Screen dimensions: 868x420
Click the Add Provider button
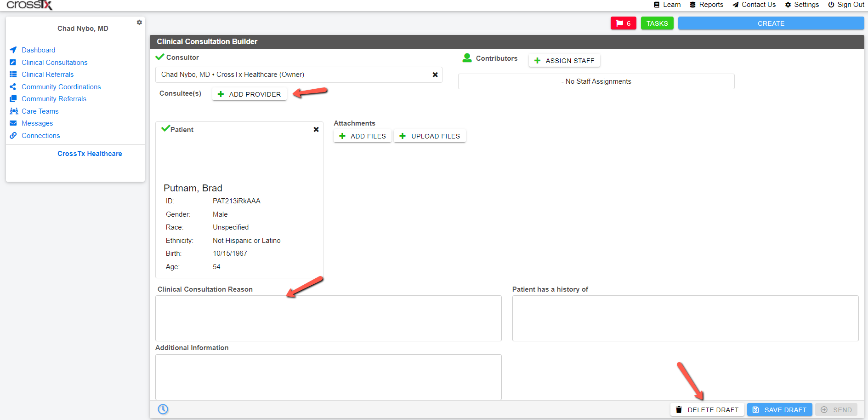click(x=250, y=94)
